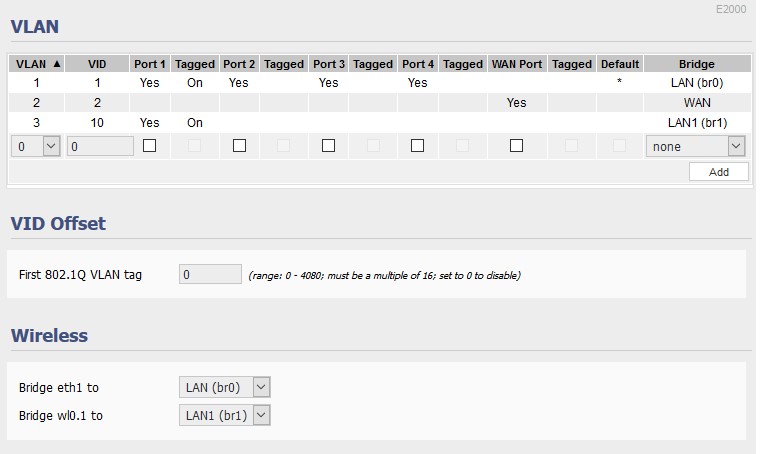This screenshot has height=454, width=765.
Task: Check the Port 2 checkbox in new row
Action: 239,145
